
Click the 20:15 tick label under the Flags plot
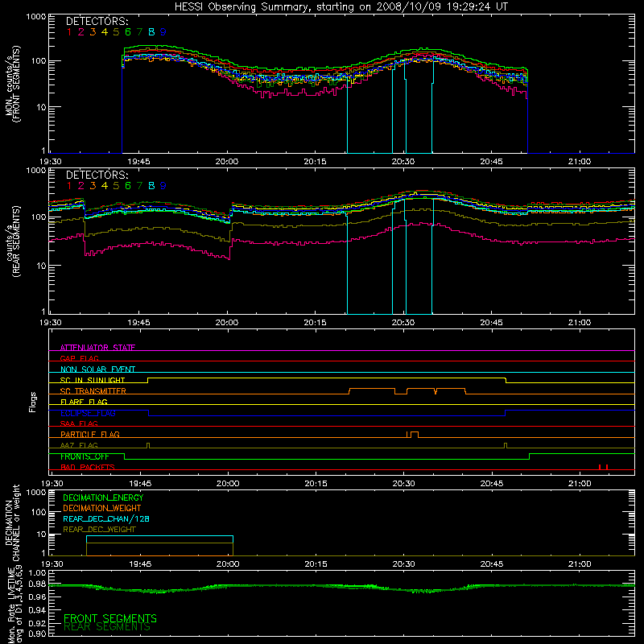(x=316, y=484)
